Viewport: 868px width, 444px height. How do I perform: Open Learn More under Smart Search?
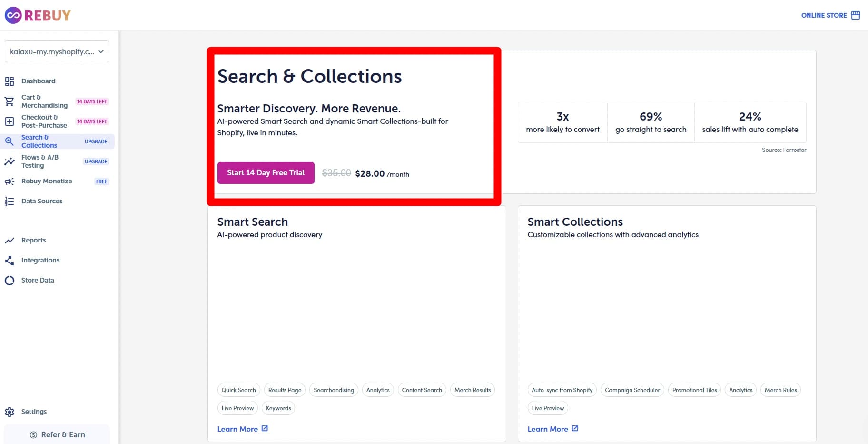pos(243,429)
